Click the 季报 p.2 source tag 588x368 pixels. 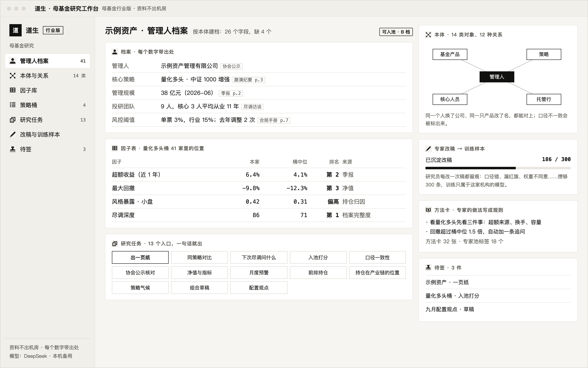(x=231, y=93)
